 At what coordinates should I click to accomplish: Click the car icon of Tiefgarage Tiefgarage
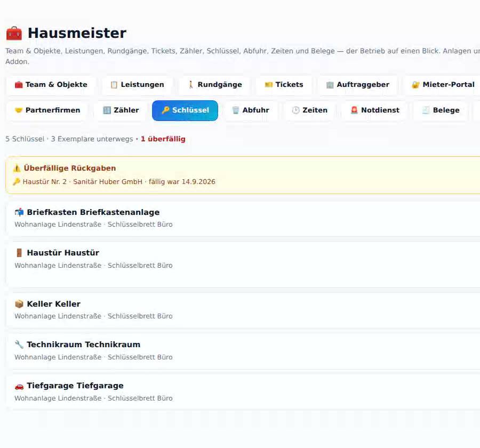coord(19,386)
